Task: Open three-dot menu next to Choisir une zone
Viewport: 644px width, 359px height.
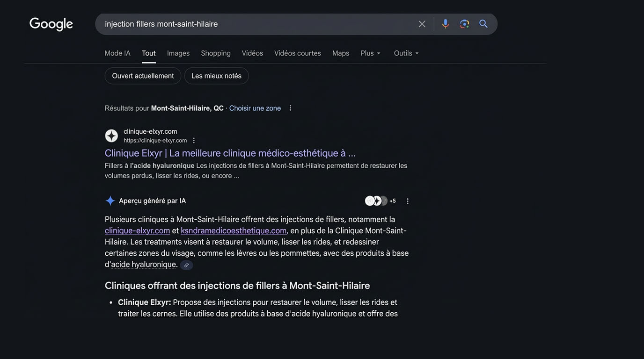Action: coord(290,108)
